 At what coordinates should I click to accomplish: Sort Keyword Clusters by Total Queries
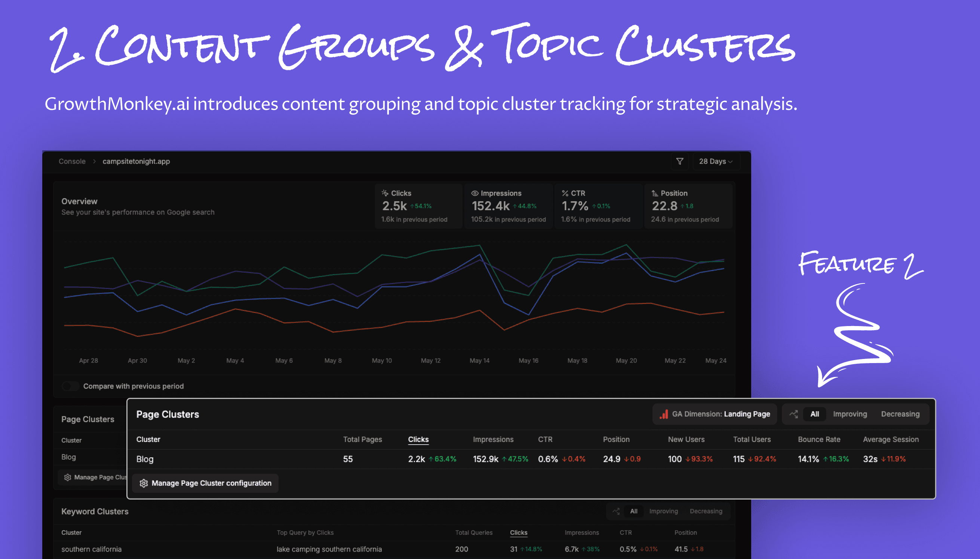coord(474,532)
